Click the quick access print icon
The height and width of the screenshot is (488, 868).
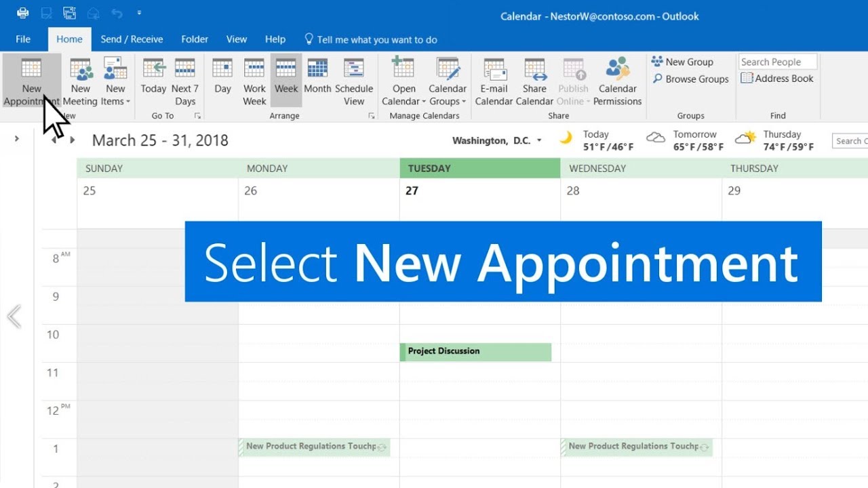click(22, 13)
